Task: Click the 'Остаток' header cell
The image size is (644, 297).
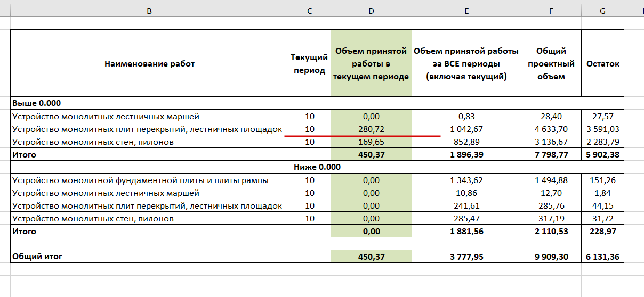Action: [x=602, y=63]
